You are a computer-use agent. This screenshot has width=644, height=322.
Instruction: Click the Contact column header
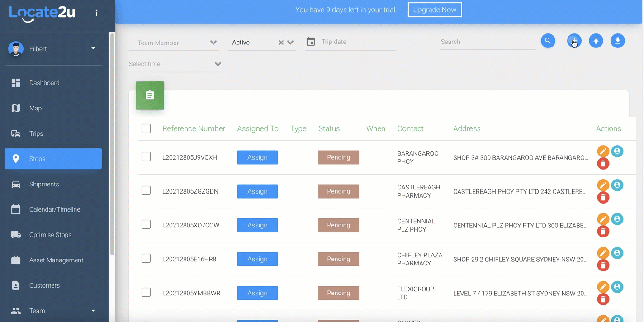click(410, 128)
